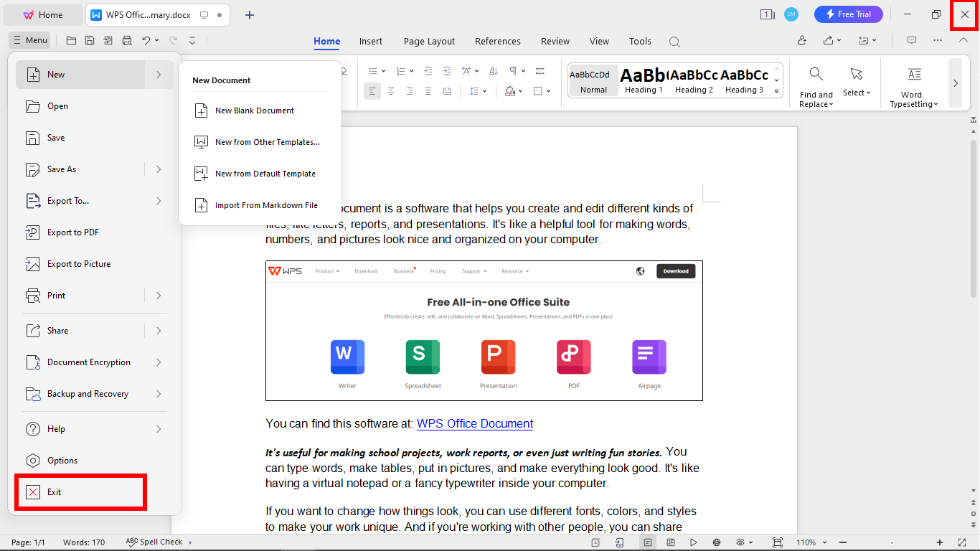Expand the styles gallery arrow

(x=776, y=90)
